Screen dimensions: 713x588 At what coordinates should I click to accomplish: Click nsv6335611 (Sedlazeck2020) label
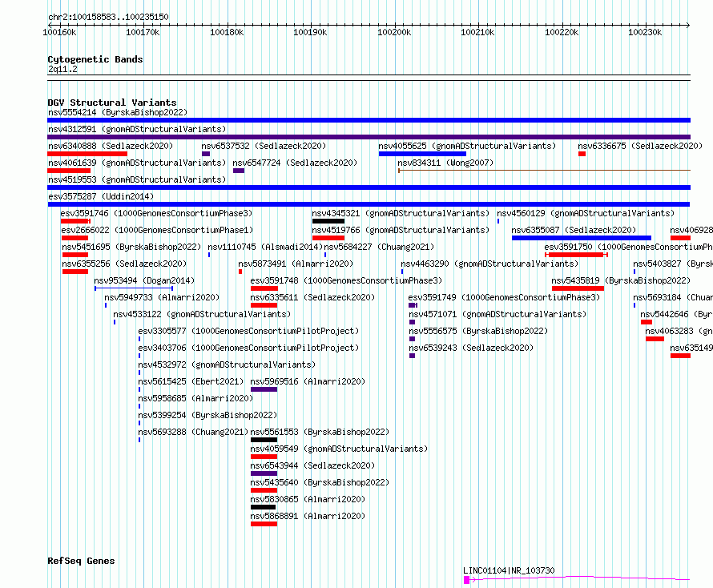coord(312,297)
